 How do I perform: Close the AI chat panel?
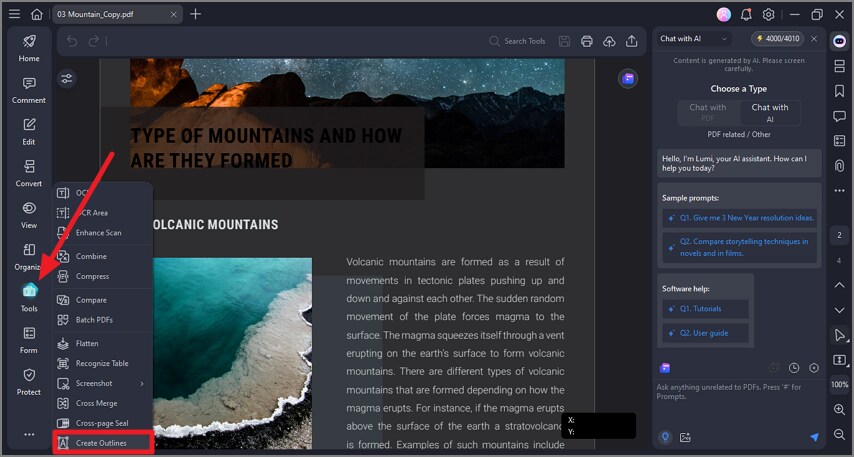[x=814, y=39]
